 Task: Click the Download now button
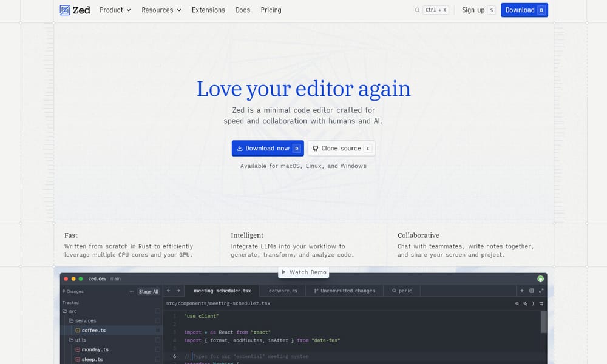point(267,148)
